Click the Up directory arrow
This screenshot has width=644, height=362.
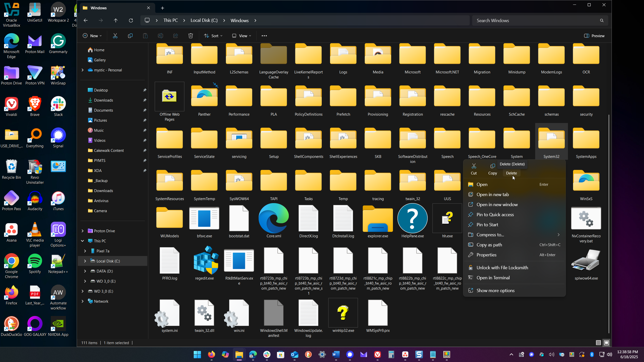(x=116, y=21)
